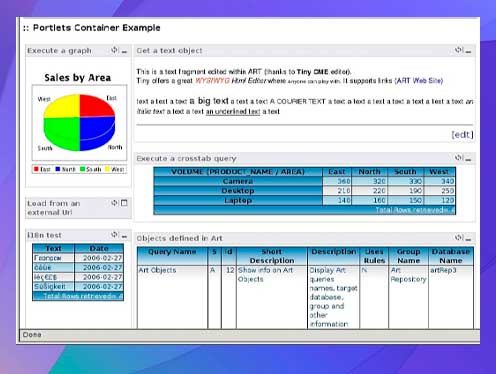Click the red East pie slice
The height and width of the screenshot is (374, 496).
click(x=96, y=106)
